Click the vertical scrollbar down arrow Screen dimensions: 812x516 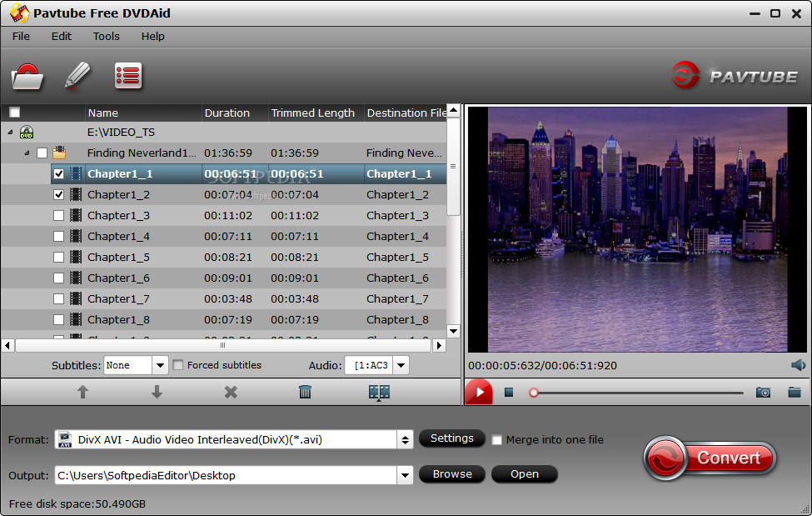click(454, 332)
